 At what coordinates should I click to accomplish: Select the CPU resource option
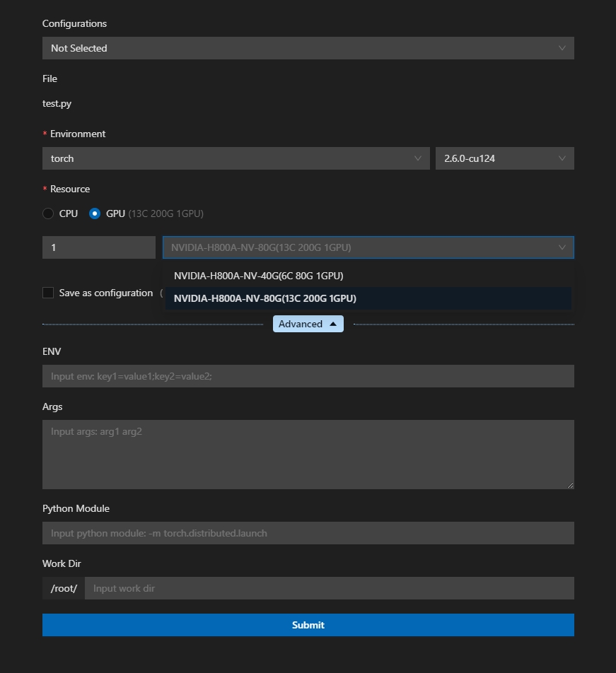point(48,213)
